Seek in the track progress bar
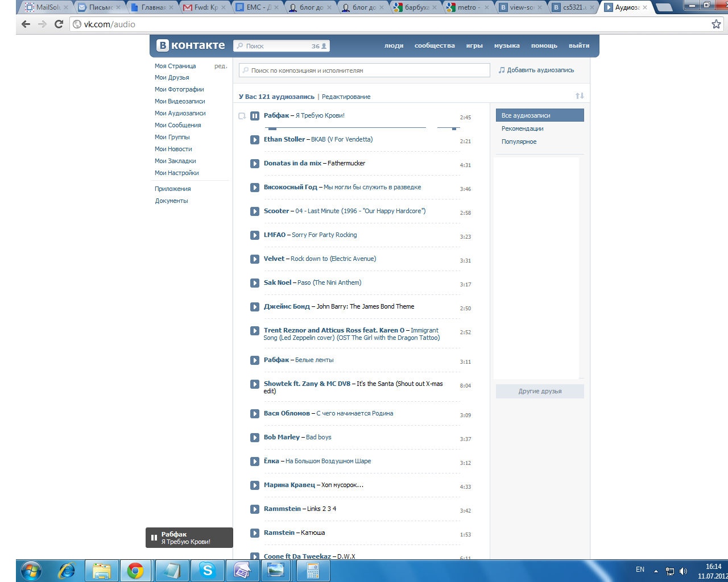 pyautogui.click(x=345, y=128)
